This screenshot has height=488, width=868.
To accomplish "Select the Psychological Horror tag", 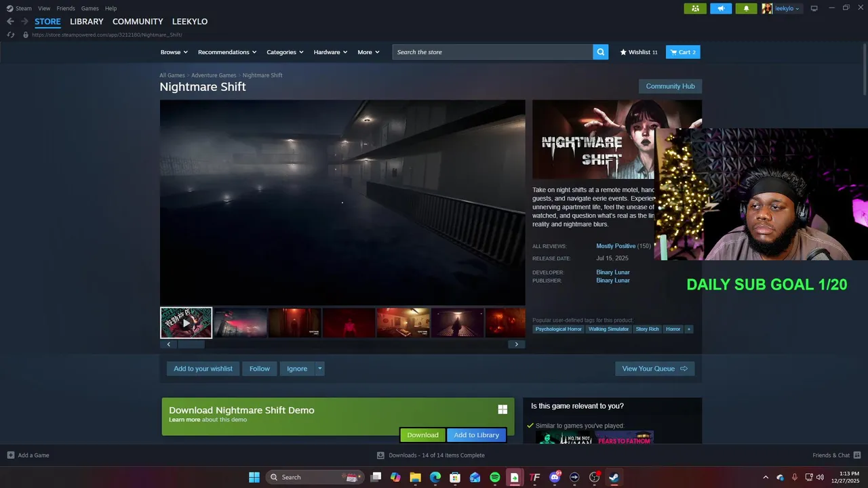I will [x=558, y=329].
